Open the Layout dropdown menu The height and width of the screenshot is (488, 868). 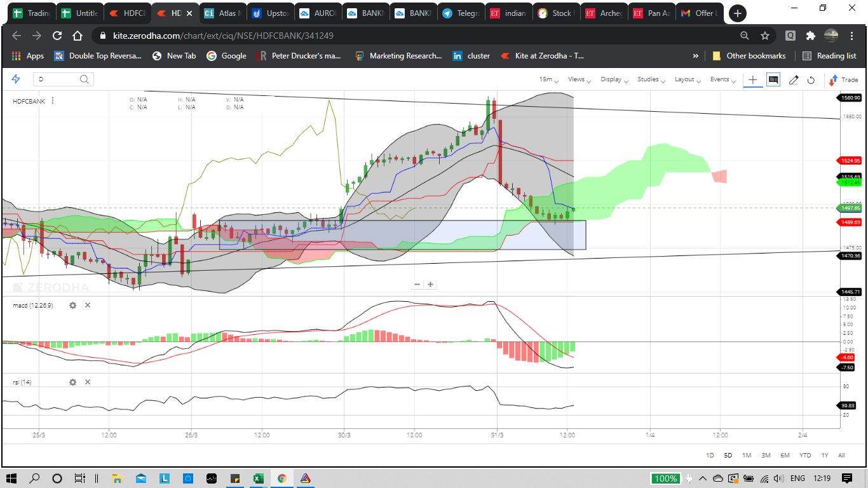(x=688, y=79)
